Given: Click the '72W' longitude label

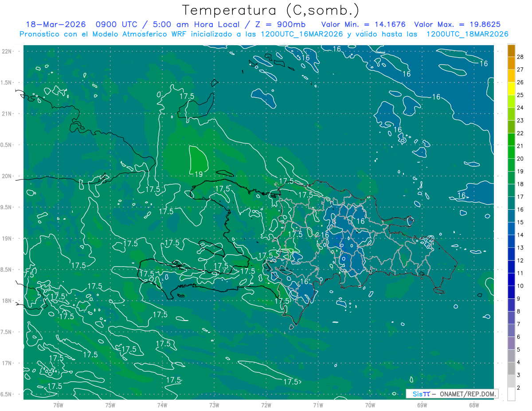Looking at the screenshot, I should click(x=266, y=405).
